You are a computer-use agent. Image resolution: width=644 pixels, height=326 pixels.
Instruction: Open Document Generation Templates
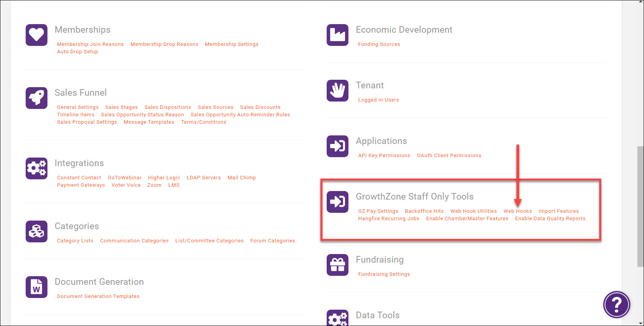pos(98,296)
